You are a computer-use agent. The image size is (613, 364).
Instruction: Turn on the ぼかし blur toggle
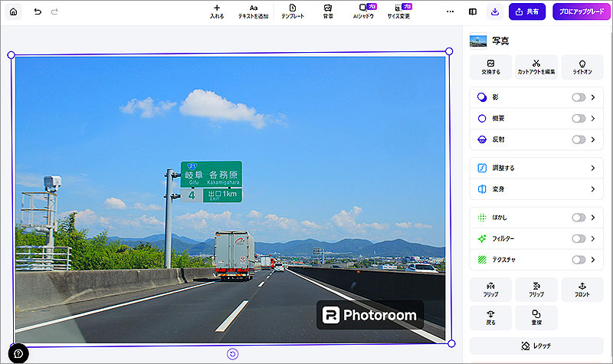click(x=579, y=218)
